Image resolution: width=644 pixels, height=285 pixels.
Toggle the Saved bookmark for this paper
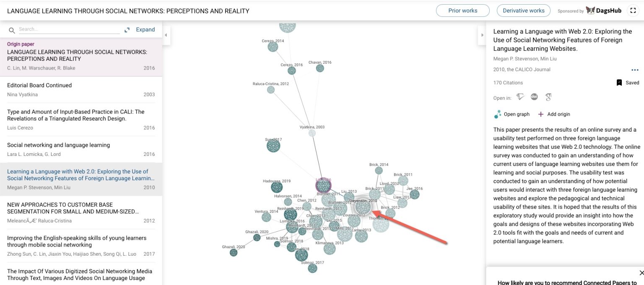(619, 83)
